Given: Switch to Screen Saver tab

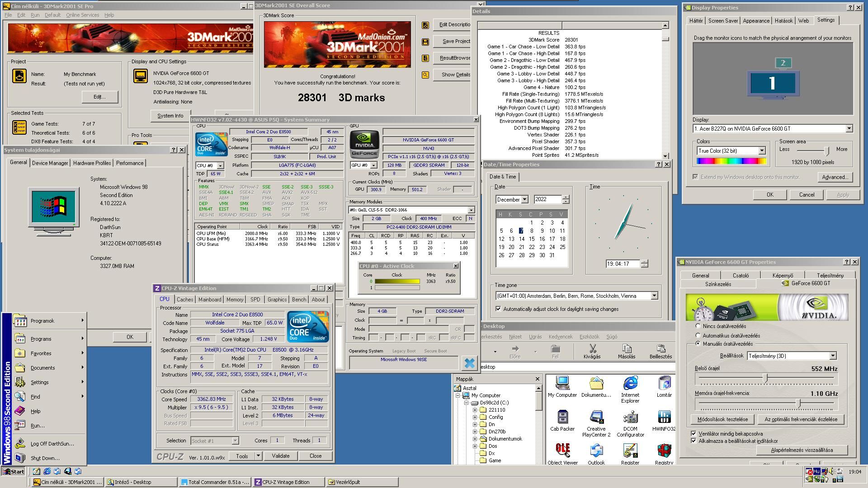Looking at the screenshot, I should (x=723, y=21).
